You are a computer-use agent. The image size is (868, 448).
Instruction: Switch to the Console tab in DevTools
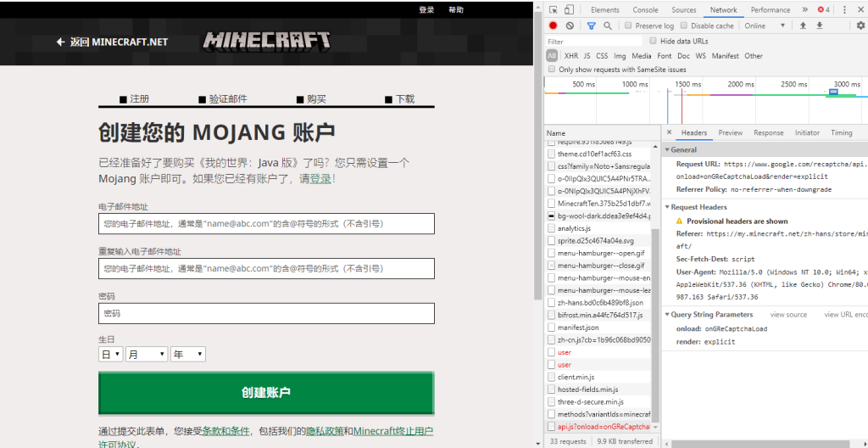(x=645, y=10)
